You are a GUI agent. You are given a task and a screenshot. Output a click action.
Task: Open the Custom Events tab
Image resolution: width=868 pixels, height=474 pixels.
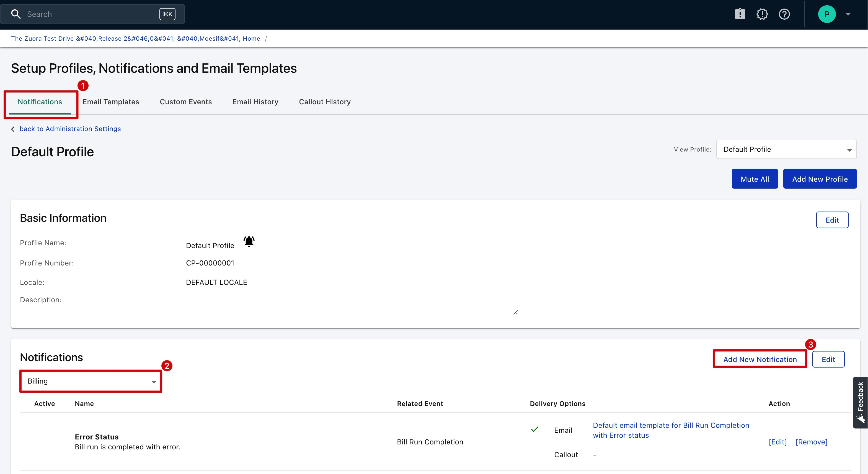(186, 102)
